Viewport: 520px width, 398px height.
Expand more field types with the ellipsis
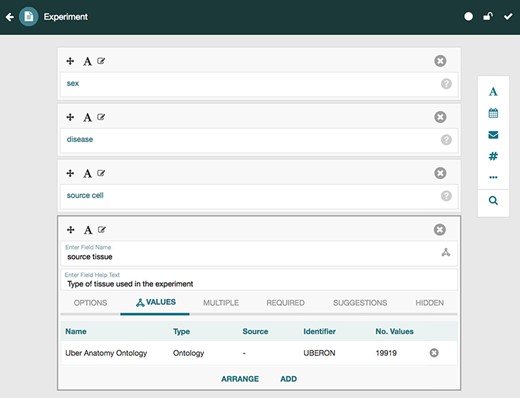[x=493, y=177]
